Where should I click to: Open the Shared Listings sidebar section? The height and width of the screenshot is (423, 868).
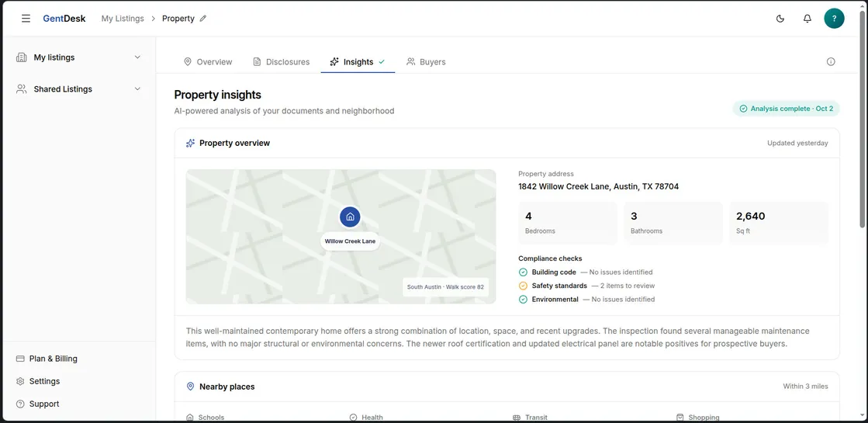click(78, 88)
